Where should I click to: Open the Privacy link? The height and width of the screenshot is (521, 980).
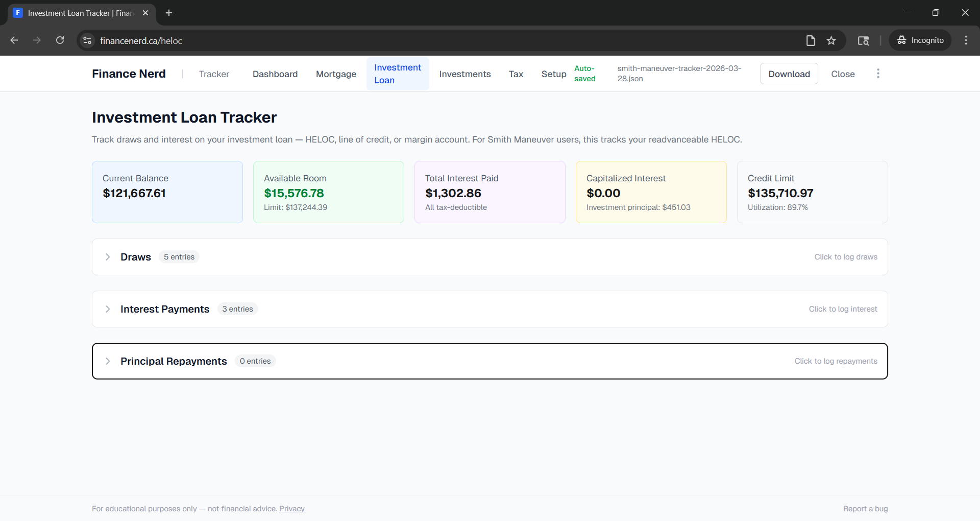(x=291, y=508)
